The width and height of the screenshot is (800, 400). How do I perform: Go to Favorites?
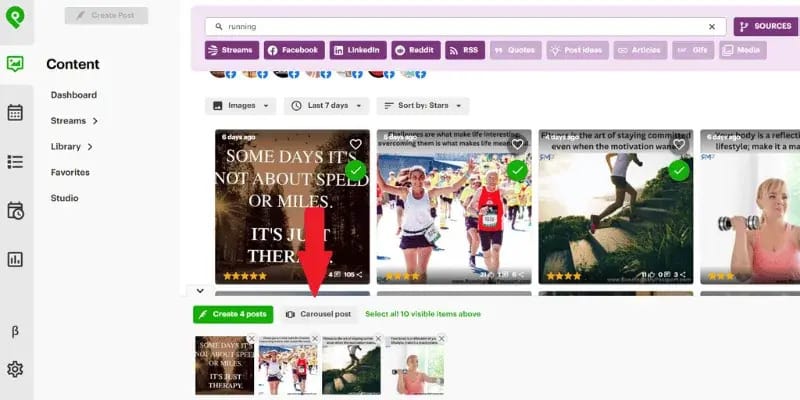pos(70,172)
